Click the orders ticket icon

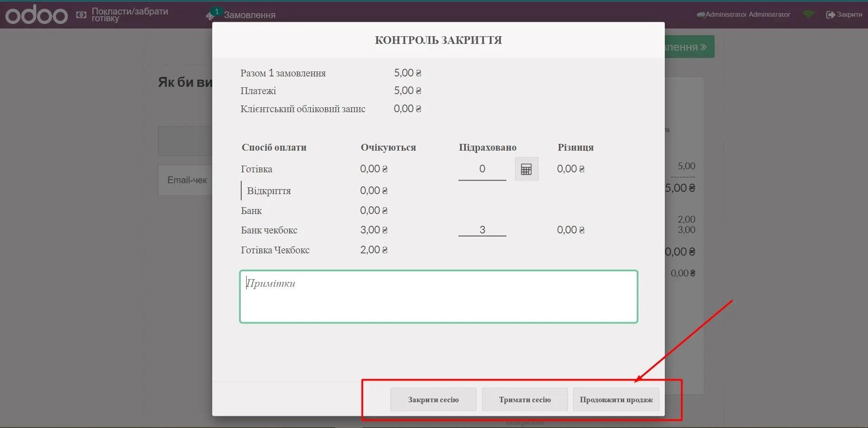coord(210,16)
